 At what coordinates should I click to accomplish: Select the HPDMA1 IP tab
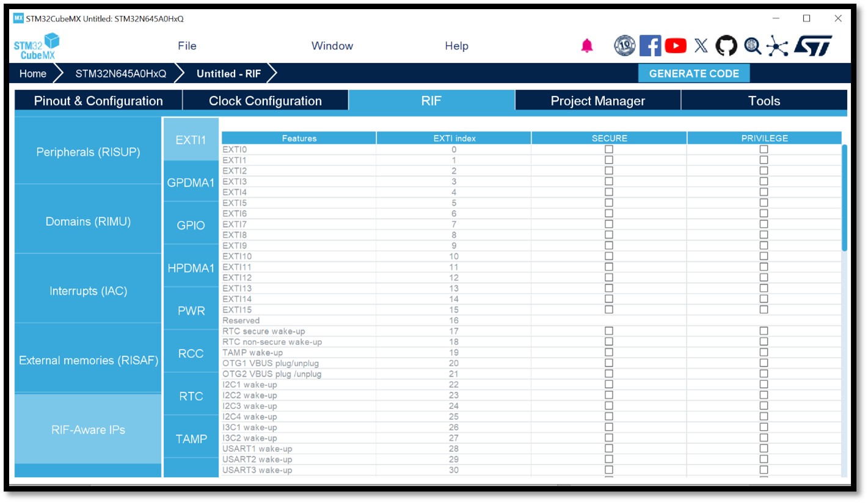tap(191, 268)
